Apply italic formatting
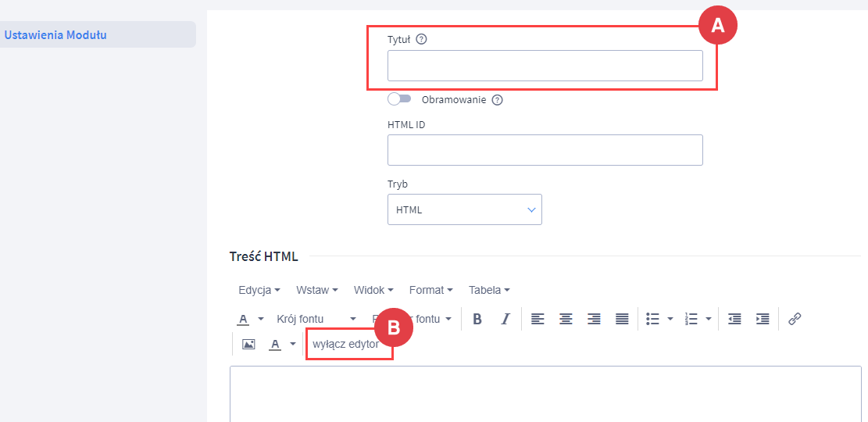The width and height of the screenshot is (868, 422). coord(505,319)
